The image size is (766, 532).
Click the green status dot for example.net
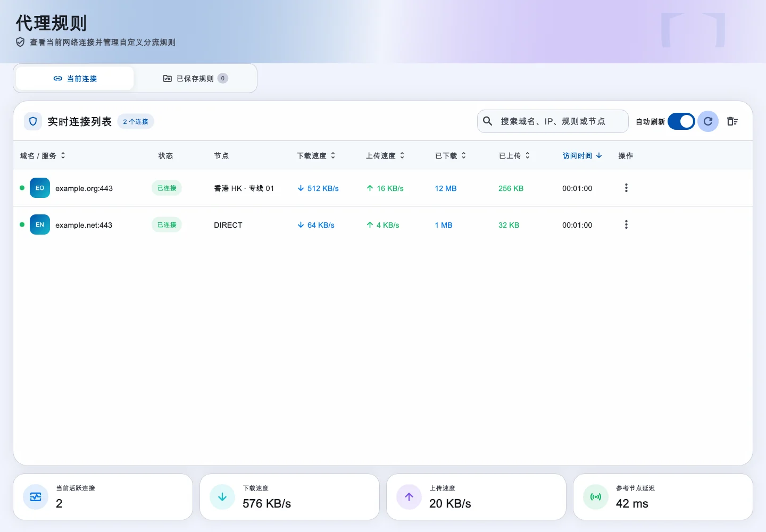(x=22, y=225)
